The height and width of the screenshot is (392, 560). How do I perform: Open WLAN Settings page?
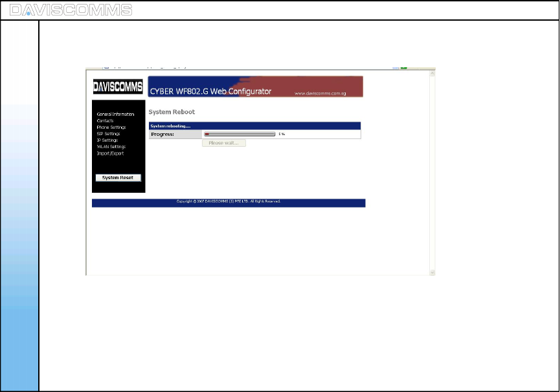pyautogui.click(x=111, y=147)
